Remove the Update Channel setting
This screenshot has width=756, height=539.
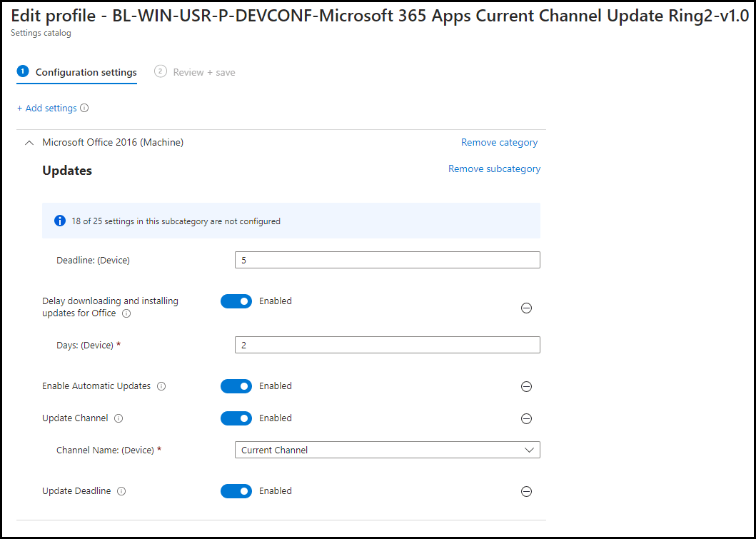[x=526, y=418]
